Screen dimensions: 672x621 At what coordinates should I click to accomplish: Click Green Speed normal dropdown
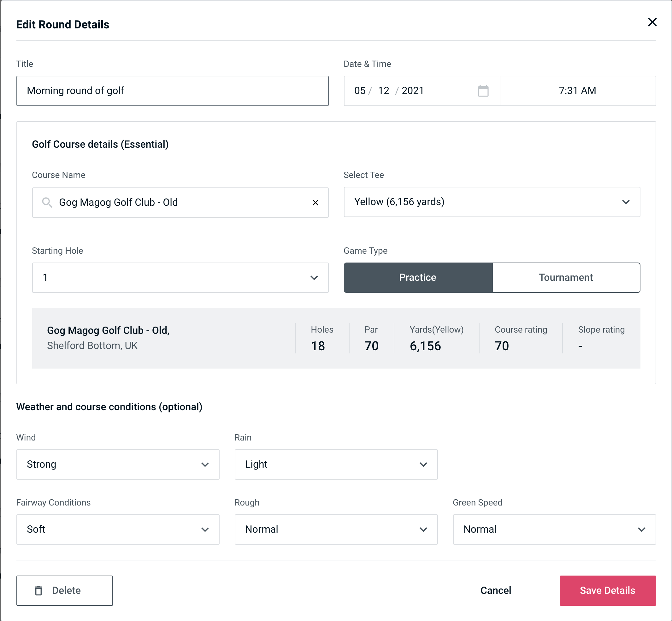coord(553,529)
